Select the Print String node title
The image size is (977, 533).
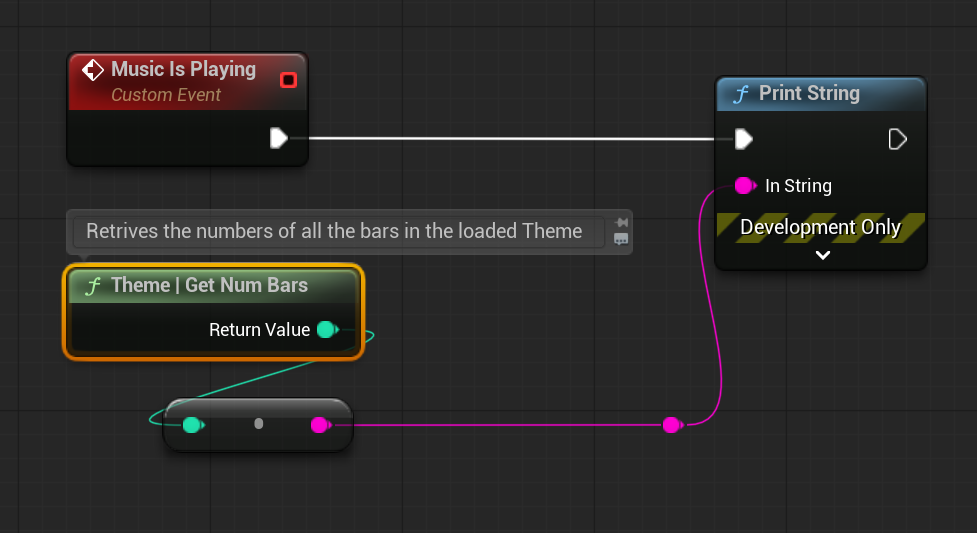click(808, 94)
